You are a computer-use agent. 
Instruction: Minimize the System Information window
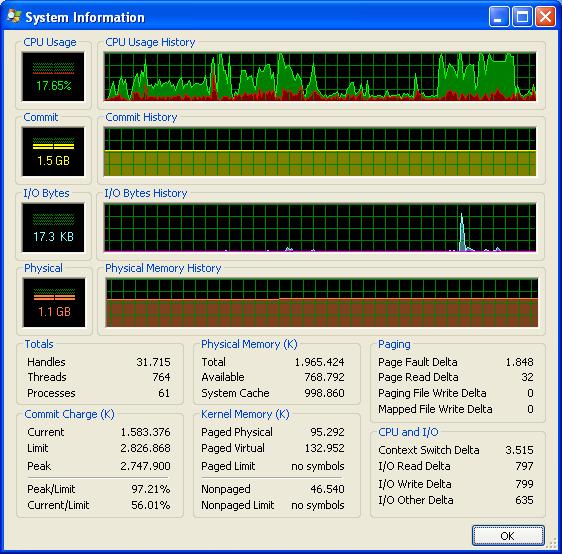pyautogui.click(x=499, y=16)
